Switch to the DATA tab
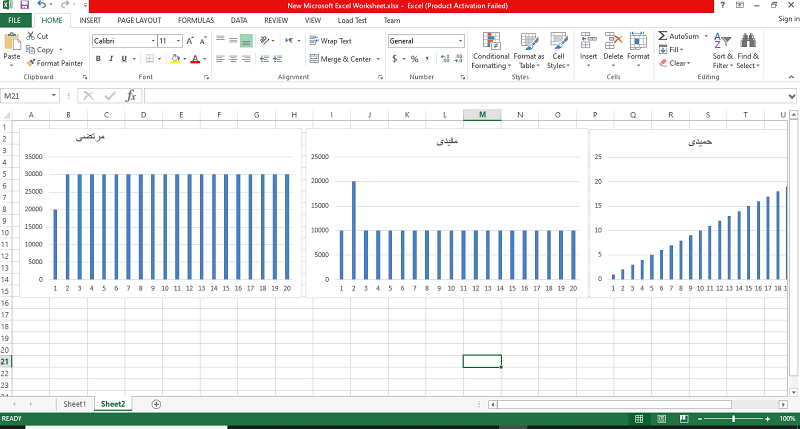 pos(239,20)
